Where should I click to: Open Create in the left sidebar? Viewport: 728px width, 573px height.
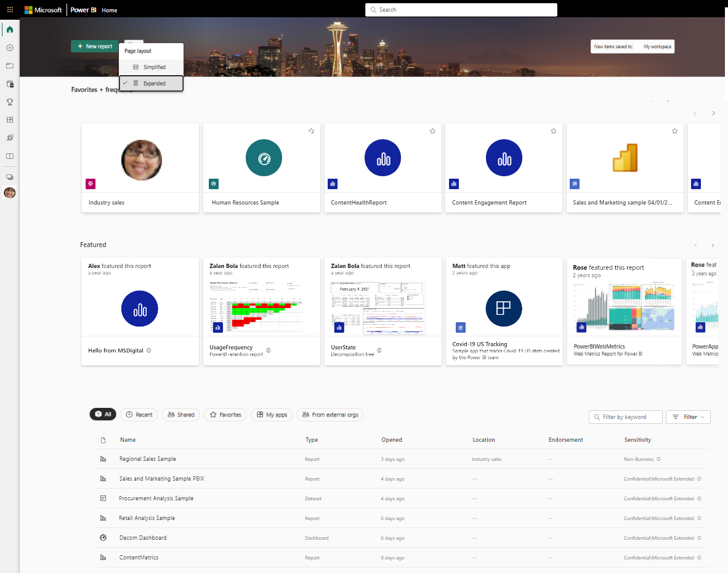click(x=10, y=48)
